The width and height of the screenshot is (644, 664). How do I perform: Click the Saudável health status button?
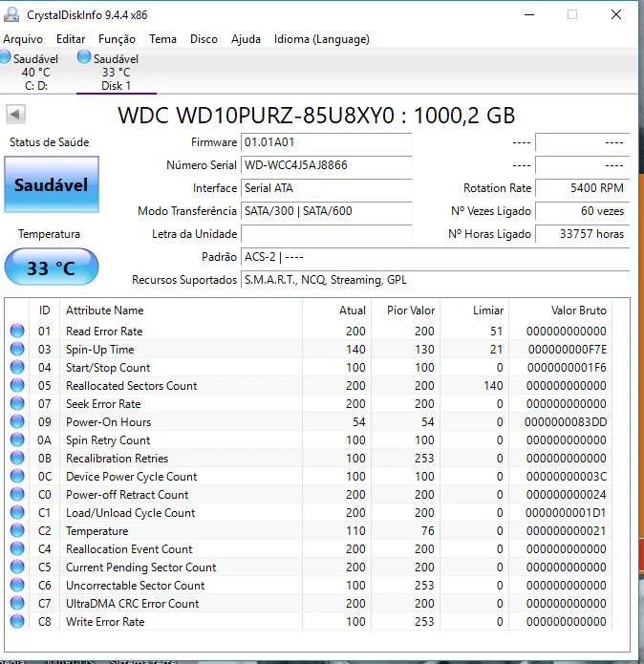coord(52,184)
